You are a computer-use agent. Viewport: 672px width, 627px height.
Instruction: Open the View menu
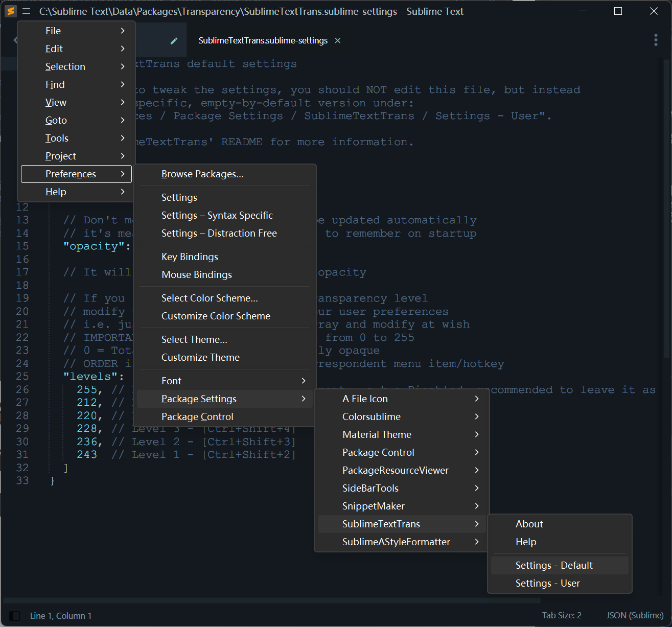[x=76, y=102]
